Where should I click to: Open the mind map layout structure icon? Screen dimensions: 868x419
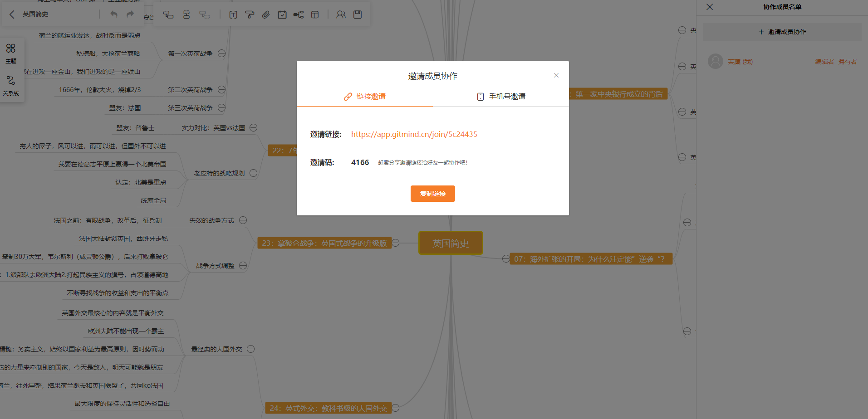pos(298,15)
